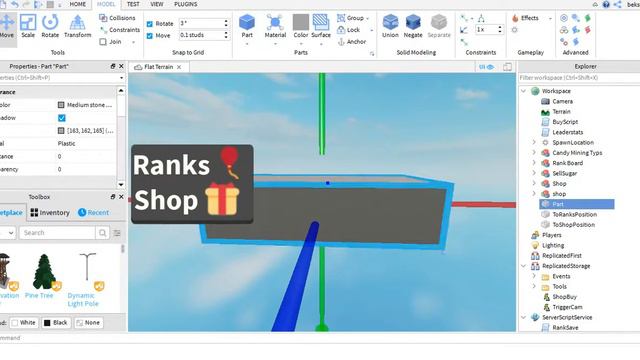Collapse the ServerScriptService node

(524, 317)
